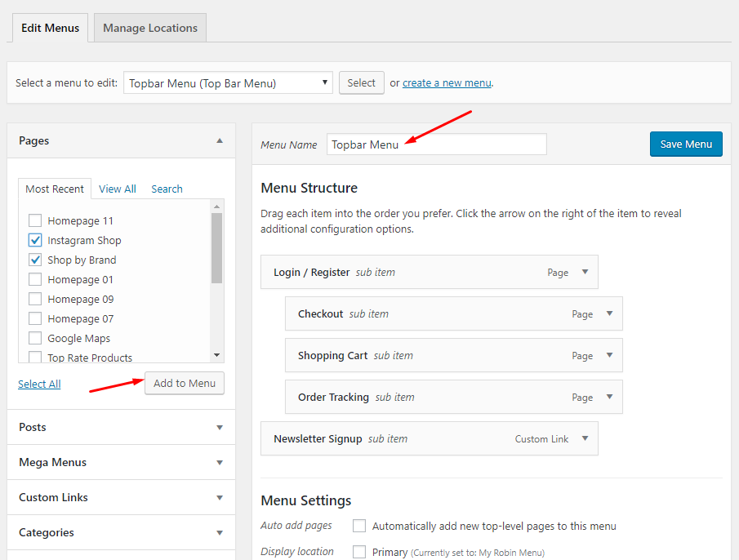Enable automatically adding new top-level pages
This screenshot has width=739, height=560.
(359, 526)
